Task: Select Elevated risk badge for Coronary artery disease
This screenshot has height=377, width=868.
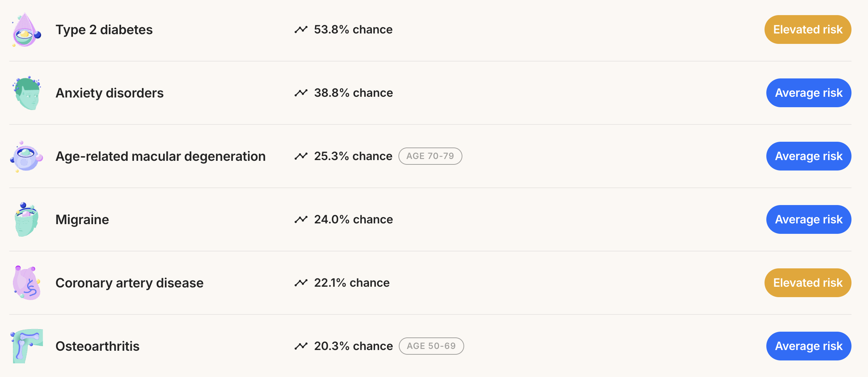Action: click(808, 283)
